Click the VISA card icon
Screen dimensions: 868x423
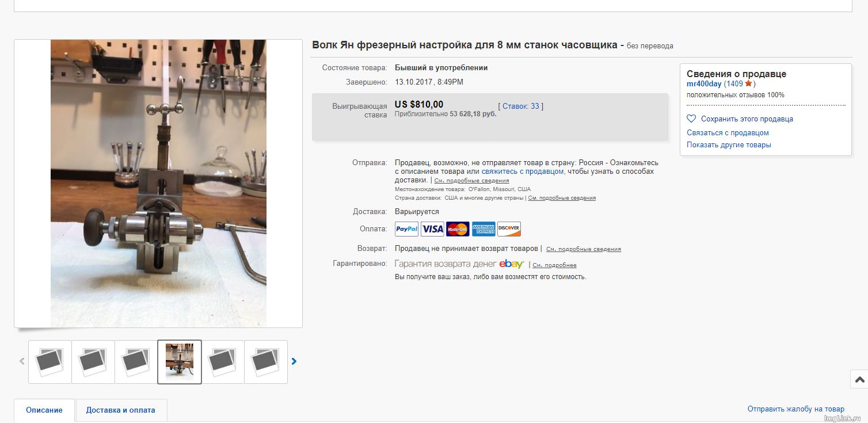click(x=432, y=229)
